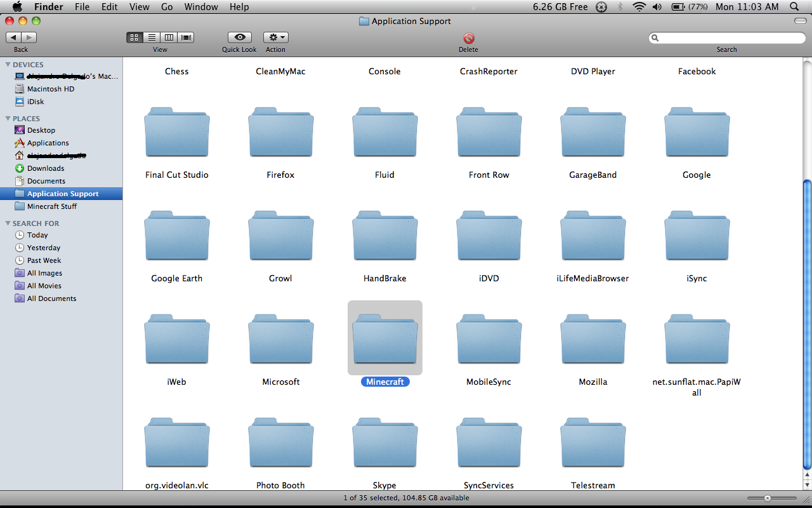Collapse the SEARCH FOR sidebar section
This screenshot has width=812, height=508.
(8, 224)
